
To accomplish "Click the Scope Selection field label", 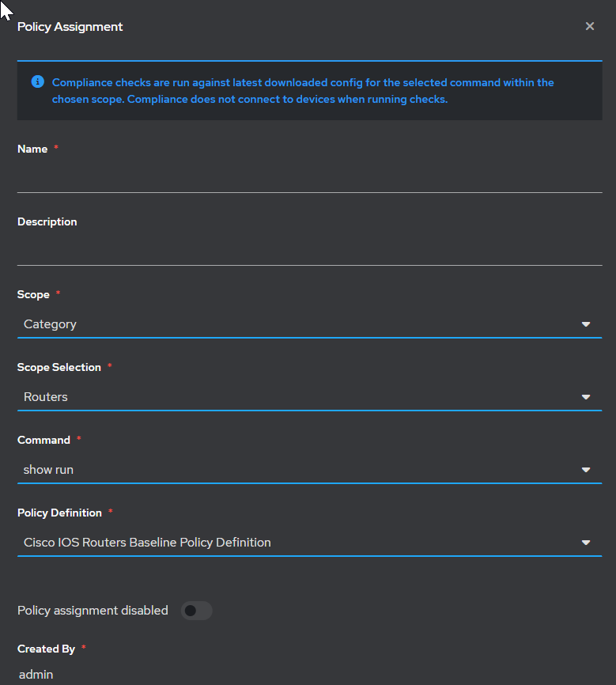I will [59, 367].
